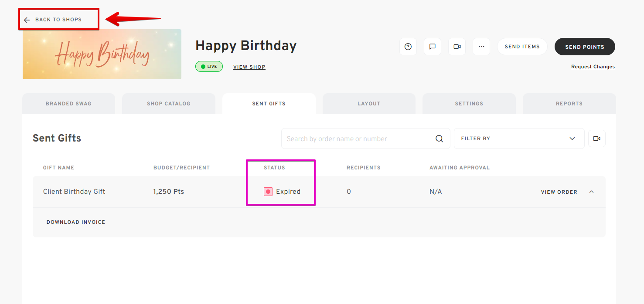Screen dimensions: 644x304
Task: Collapse the Client Birthday Gift row chevron
Action: [x=591, y=192]
